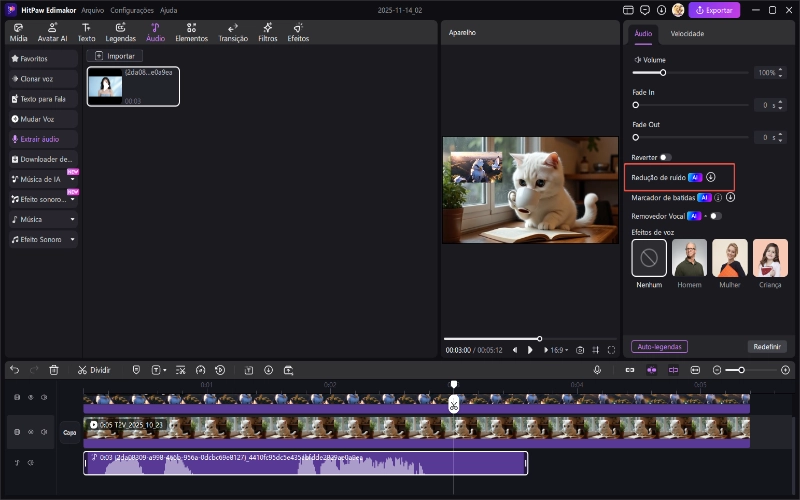Take a snapshot with the preview camera icon
Screen dimensions: 800x500
click(580, 350)
